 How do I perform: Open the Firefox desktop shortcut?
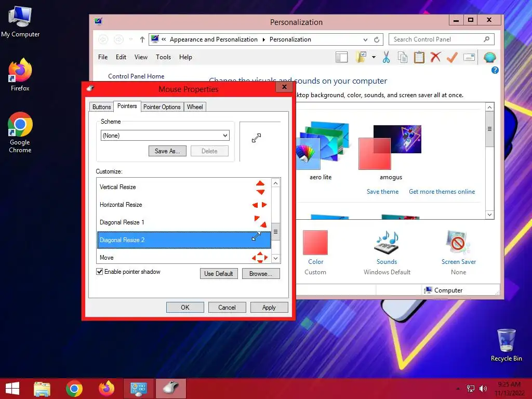click(x=20, y=75)
